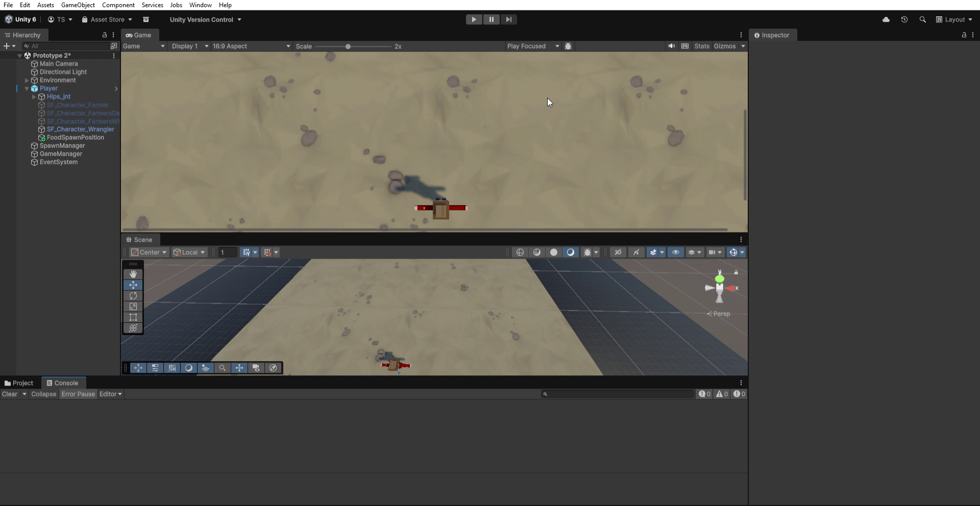Show the Stats overlay

pyautogui.click(x=702, y=46)
